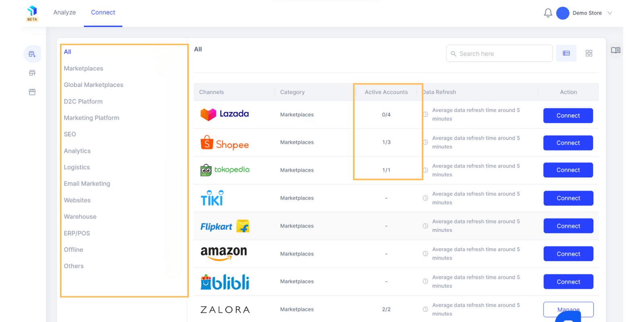Select the Websites category
The image size is (644, 322).
77,200
